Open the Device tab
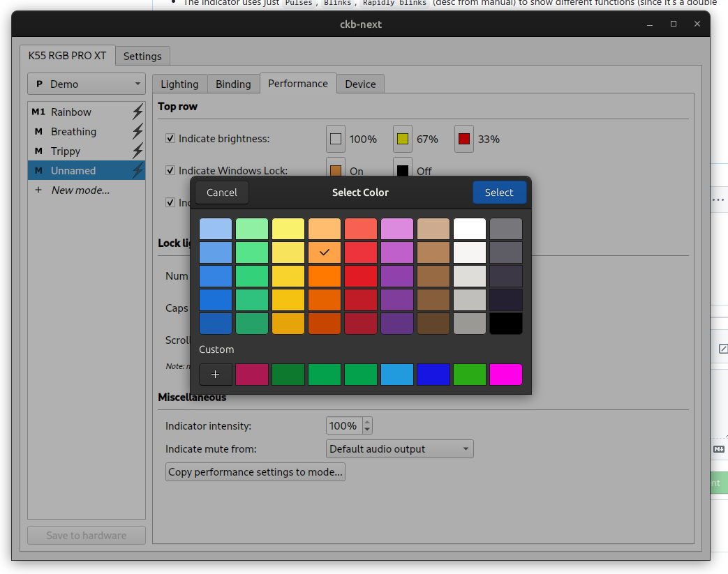 pyautogui.click(x=360, y=84)
